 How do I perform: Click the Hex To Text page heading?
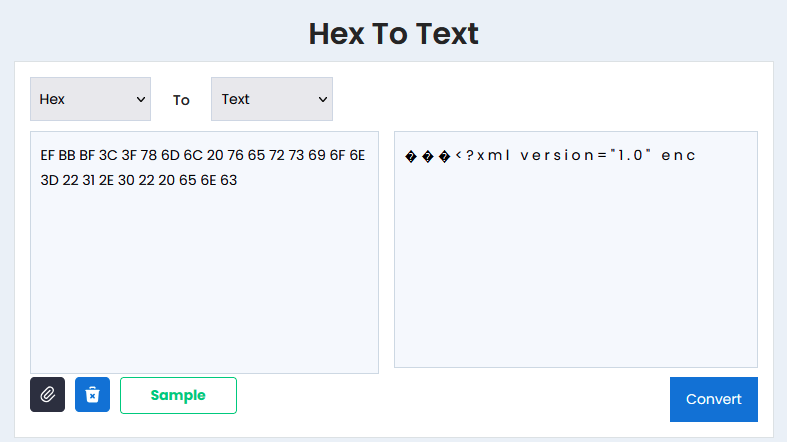394,34
